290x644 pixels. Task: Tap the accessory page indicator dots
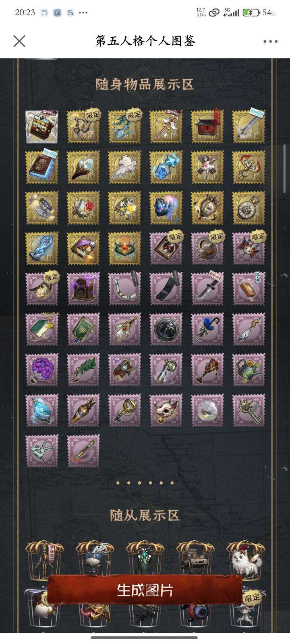point(145,483)
